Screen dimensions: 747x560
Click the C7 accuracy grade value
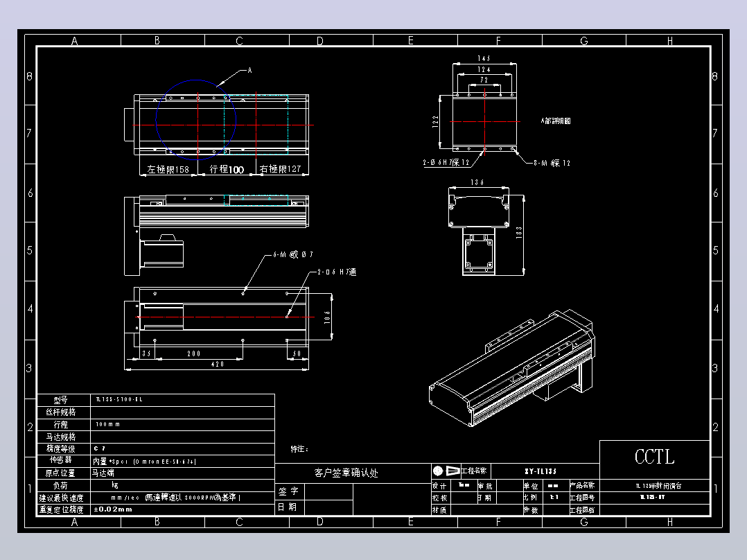point(100,448)
